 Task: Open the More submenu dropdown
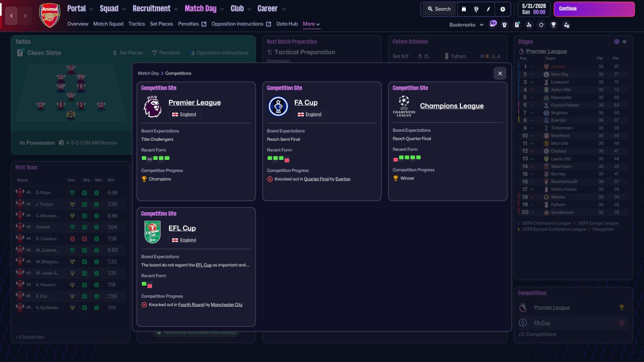point(311,24)
